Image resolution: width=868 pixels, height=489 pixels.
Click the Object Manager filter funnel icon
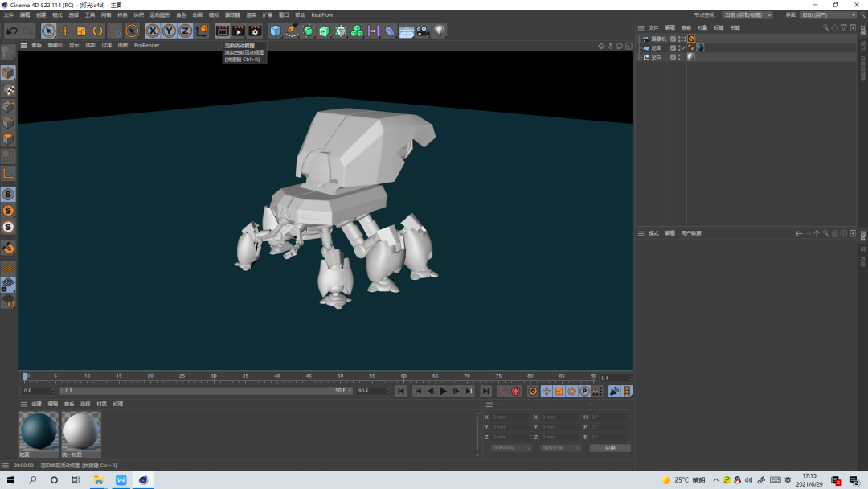click(844, 27)
